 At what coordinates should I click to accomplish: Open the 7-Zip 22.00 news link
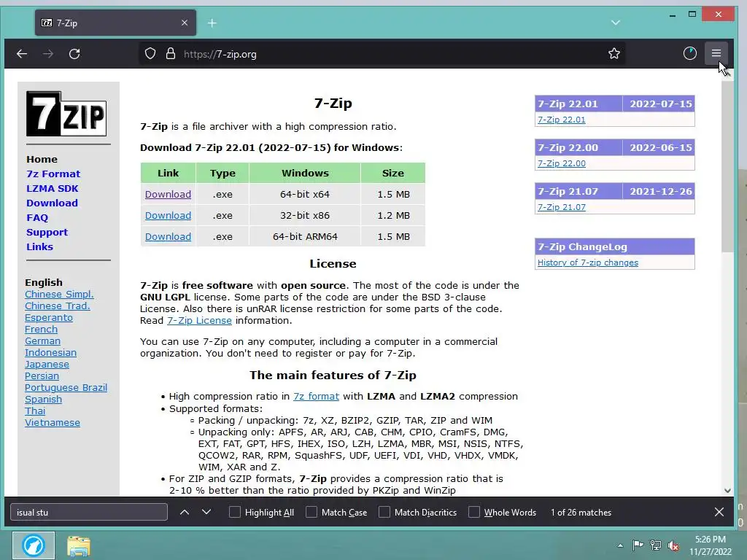(x=562, y=163)
